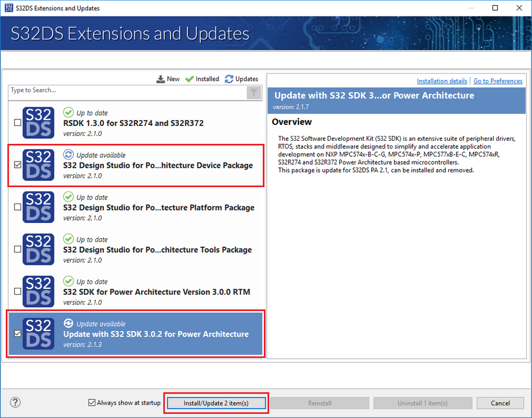Uncheck the SDK 3.0.2 update checkbox
Image resolution: width=532 pixels, height=418 pixels.
[18, 333]
